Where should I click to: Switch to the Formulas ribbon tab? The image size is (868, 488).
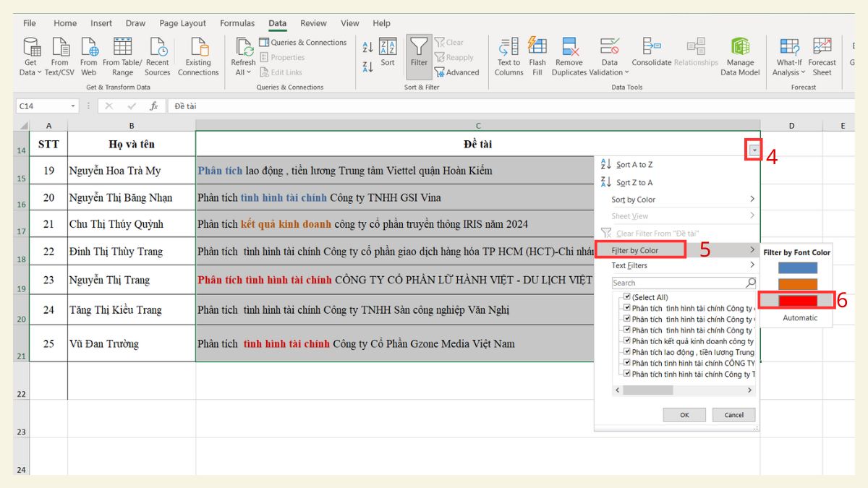[x=237, y=22]
